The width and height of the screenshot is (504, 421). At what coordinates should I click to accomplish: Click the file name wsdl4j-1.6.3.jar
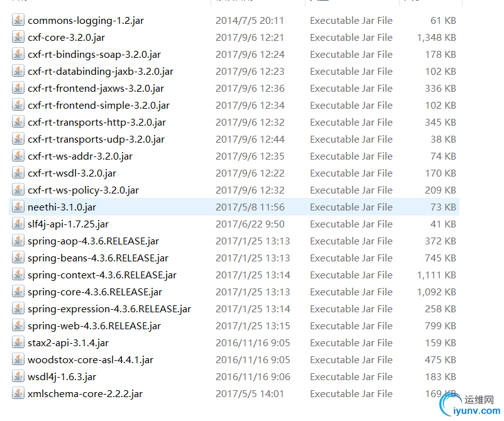[x=62, y=377]
